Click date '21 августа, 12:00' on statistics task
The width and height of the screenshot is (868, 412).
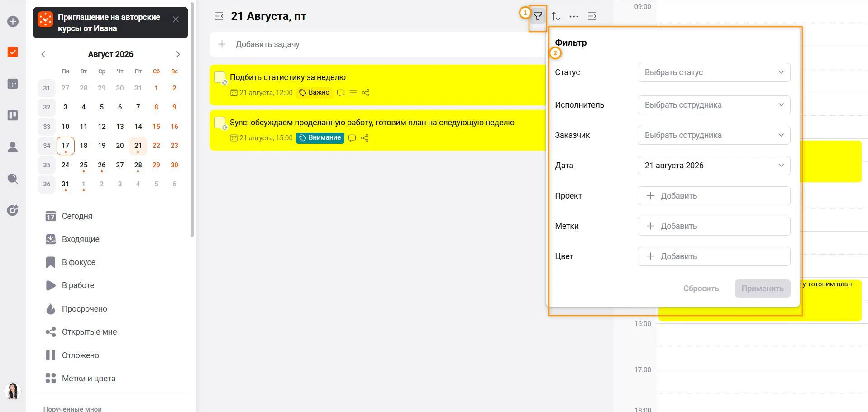point(262,93)
